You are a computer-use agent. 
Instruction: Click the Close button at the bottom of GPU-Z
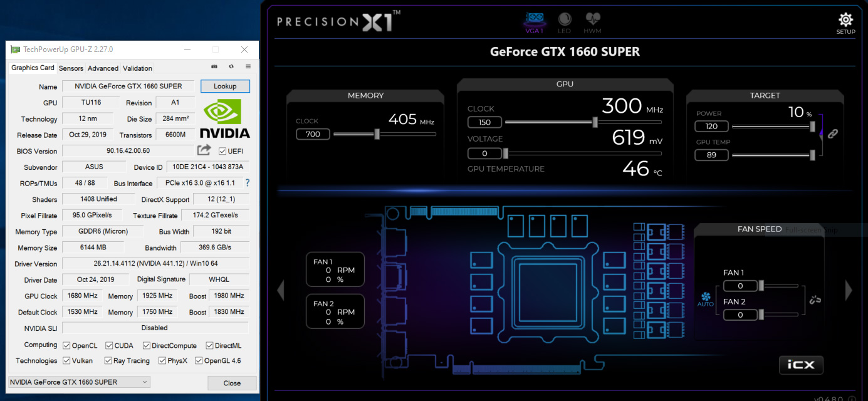[232, 383]
